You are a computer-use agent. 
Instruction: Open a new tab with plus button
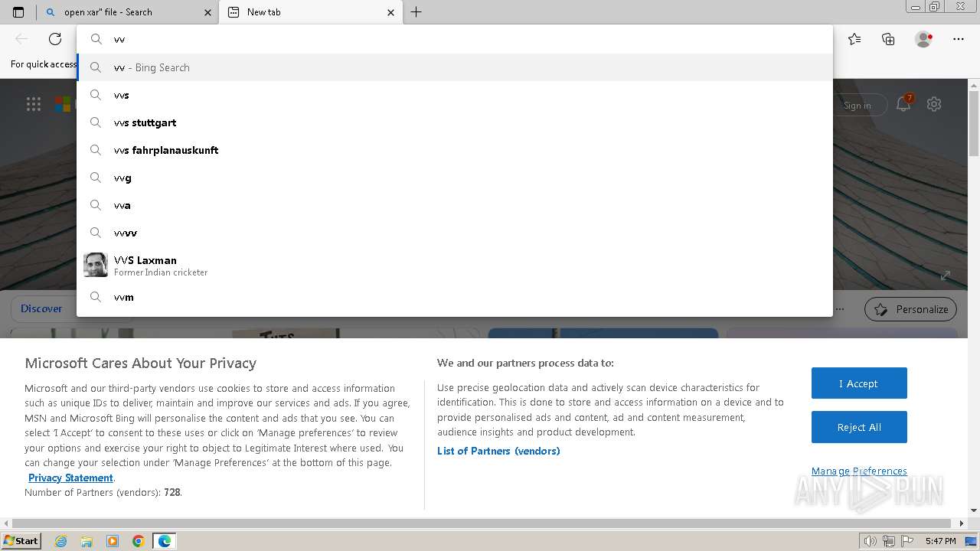point(416,12)
